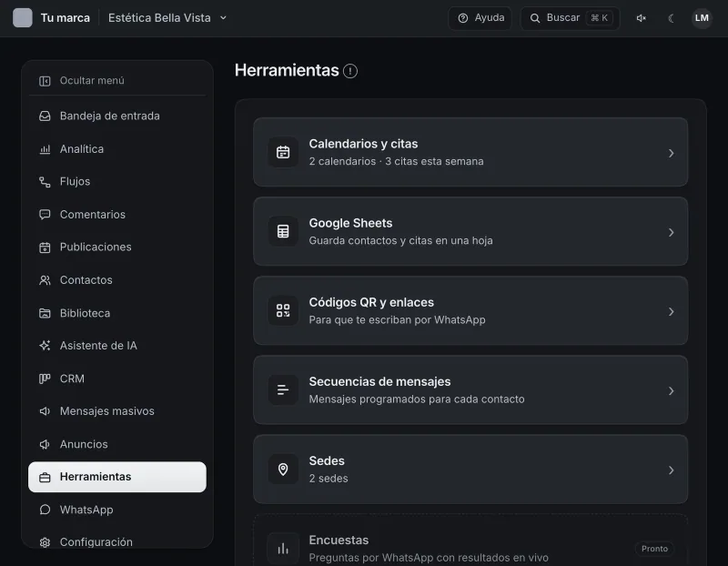
Task: Open Mensajes masivos in the sidebar
Action: click(x=117, y=411)
